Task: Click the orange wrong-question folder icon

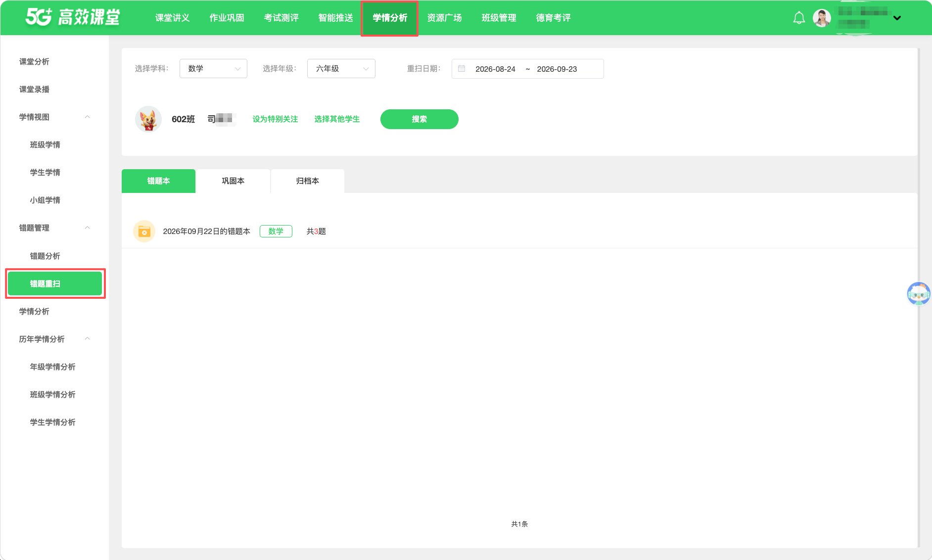Action: point(144,231)
